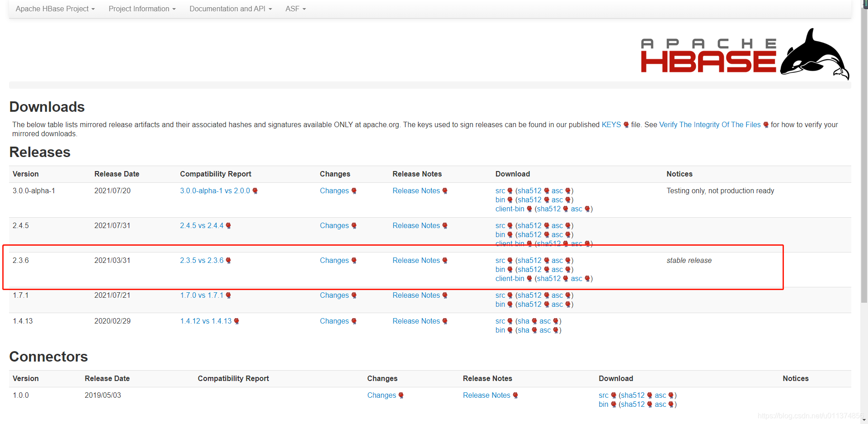
Task: Open Documentation and API dropdown
Action: (231, 9)
